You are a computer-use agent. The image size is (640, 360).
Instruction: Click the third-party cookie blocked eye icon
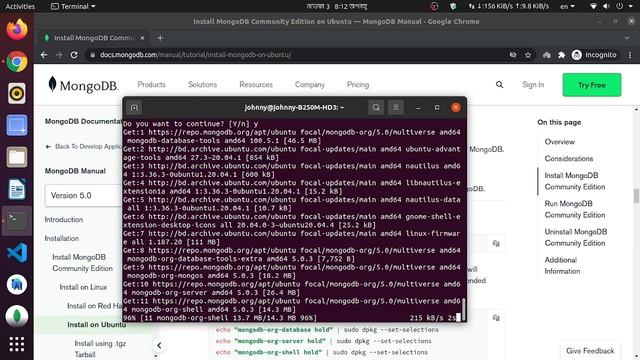(513, 55)
